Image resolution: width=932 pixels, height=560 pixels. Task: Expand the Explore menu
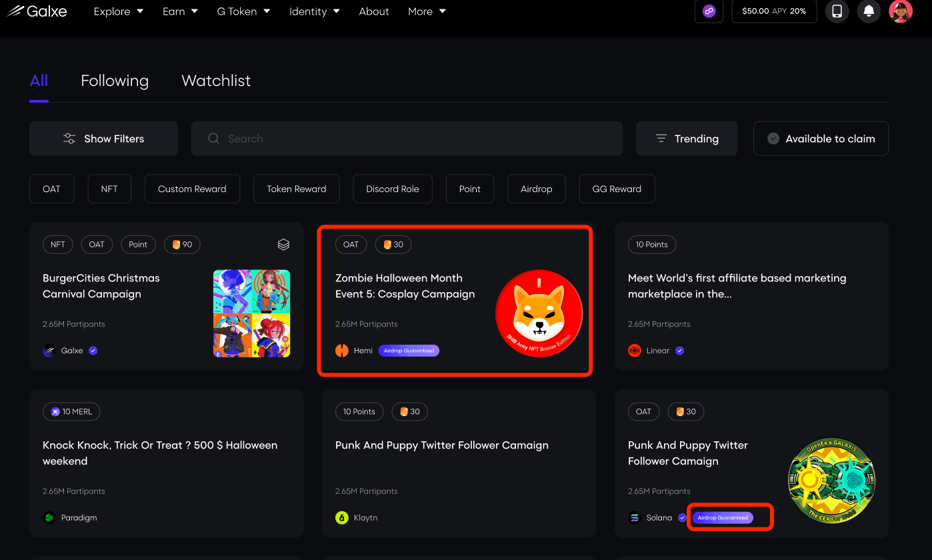[119, 11]
